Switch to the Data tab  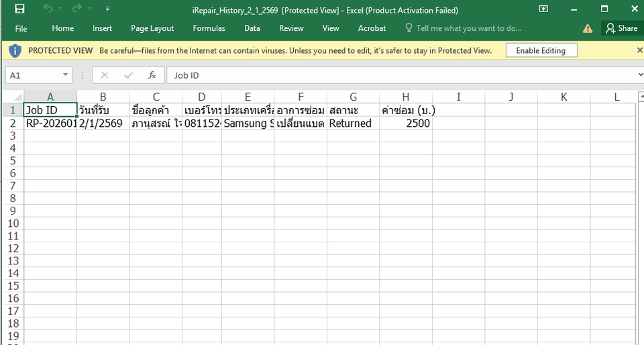(252, 28)
